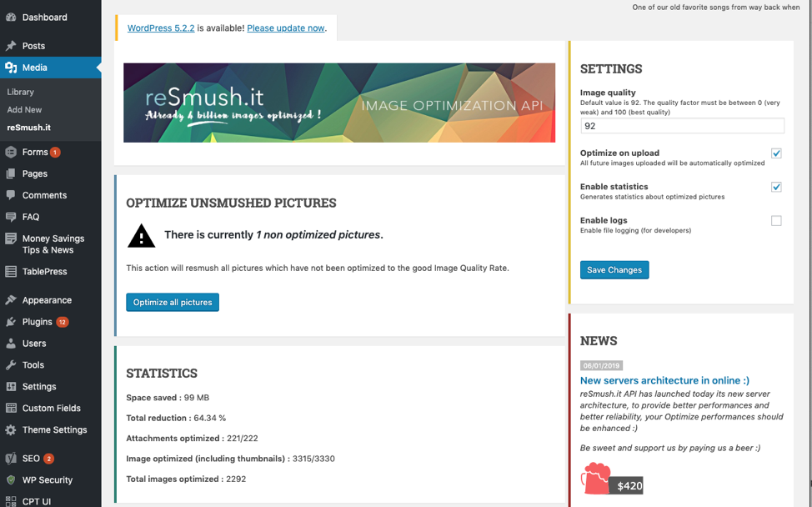Click Please update now link
The width and height of the screenshot is (812, 507).
click(286, 28)
